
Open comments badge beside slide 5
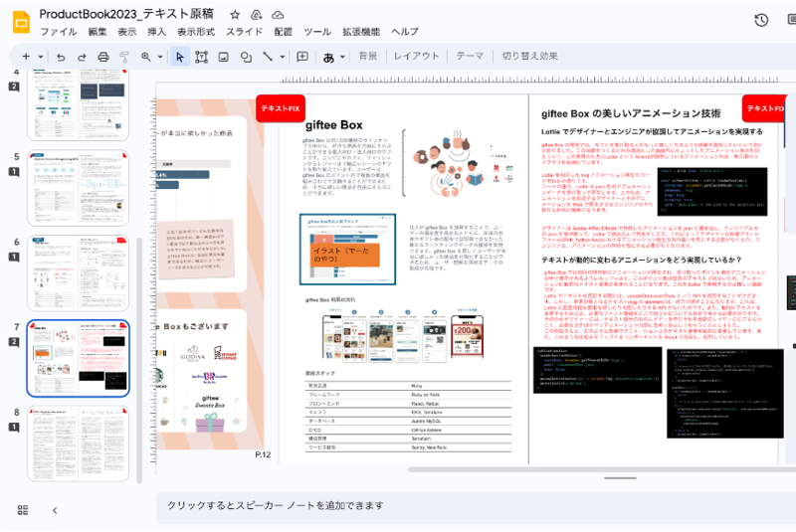click(14, 172)
